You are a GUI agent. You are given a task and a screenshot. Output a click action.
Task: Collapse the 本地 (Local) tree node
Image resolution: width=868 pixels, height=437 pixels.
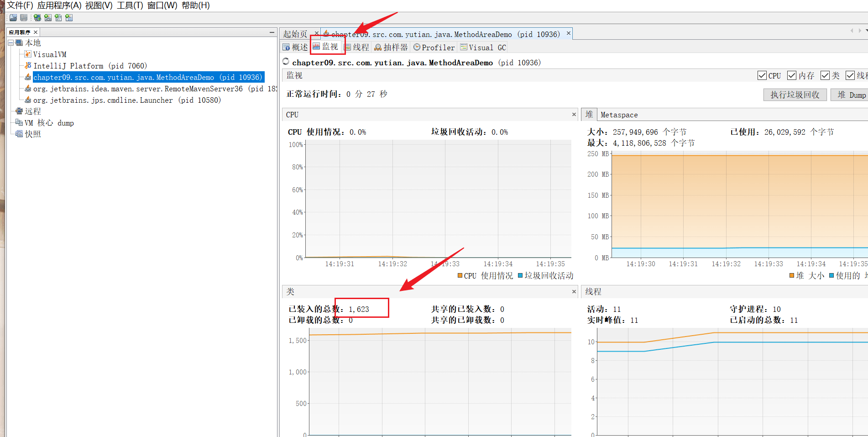[x=10, y=43]
